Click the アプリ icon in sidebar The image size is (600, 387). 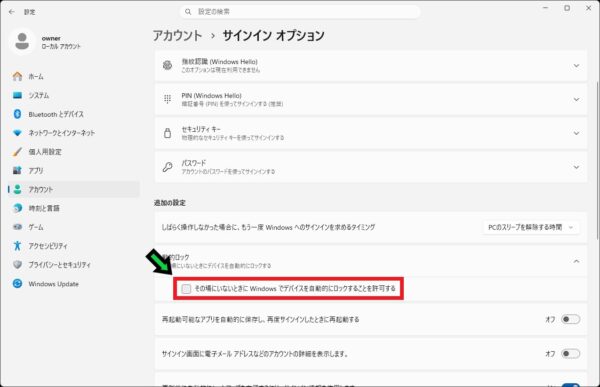pos(17,170)
